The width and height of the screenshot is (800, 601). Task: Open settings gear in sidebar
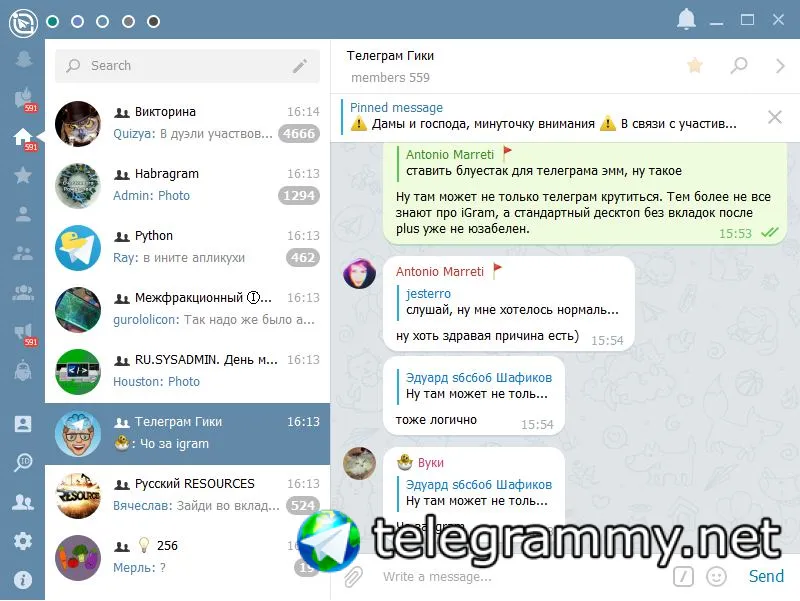click(23, 541)
